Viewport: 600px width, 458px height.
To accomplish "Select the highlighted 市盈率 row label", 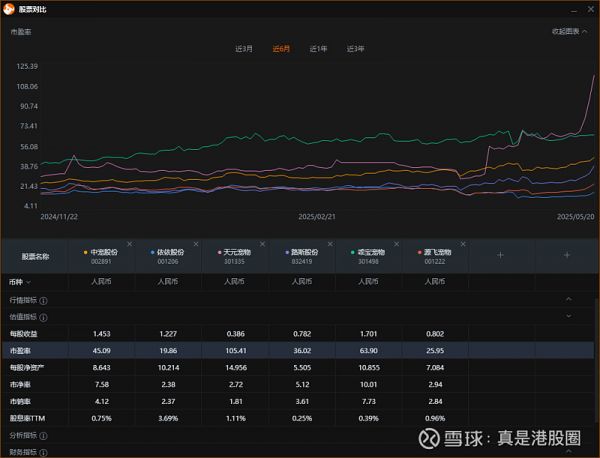I will click(20, 351).
